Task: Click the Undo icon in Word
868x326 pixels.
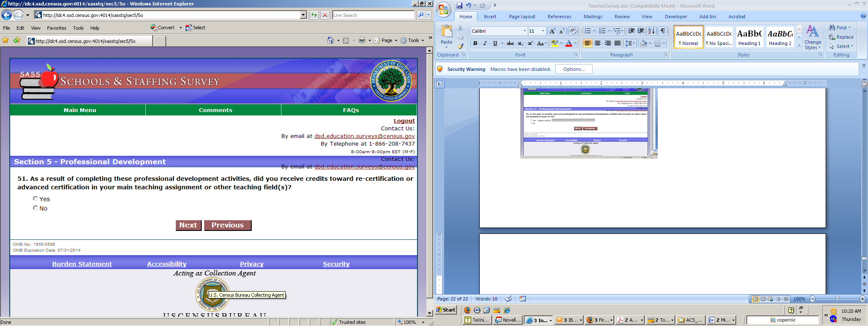Action: point(469,6)
